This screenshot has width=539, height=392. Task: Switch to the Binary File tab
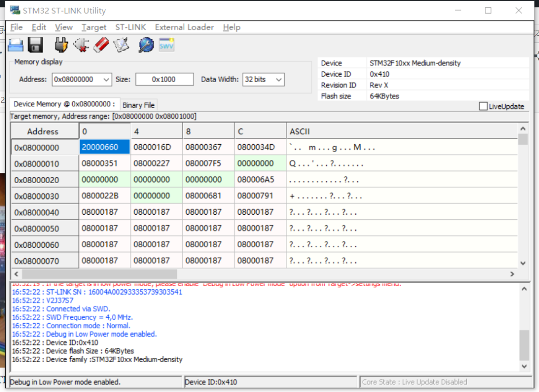(x=138, y=105)
